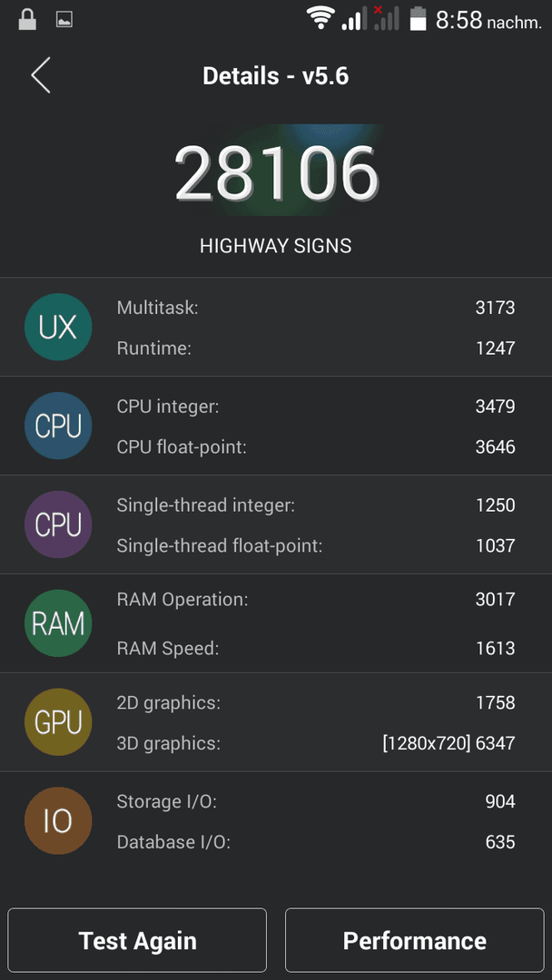Viewport: 552px width, 980px height.
Task: Tap the battery status icon
Action: 418,18
